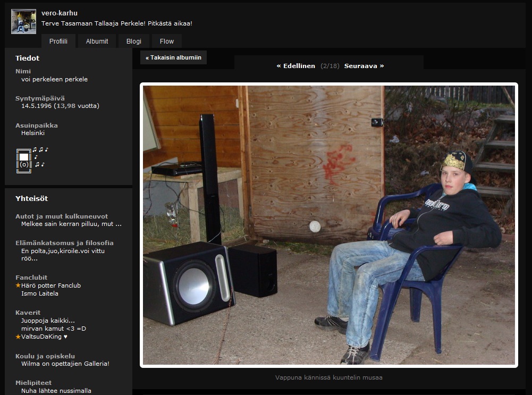Click the Takaisin albumiin button

pos(173,57)
